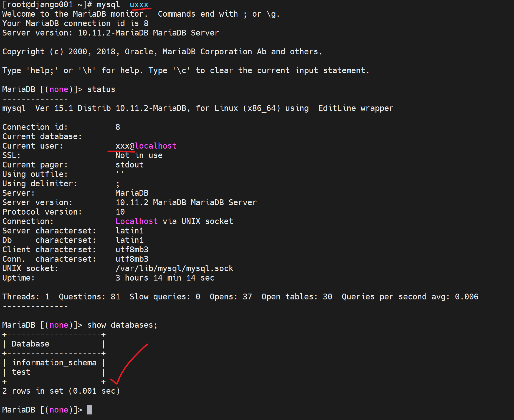Click the "status" command text after the prompt
The image size is (514, 420).
(x=101, y=89)
